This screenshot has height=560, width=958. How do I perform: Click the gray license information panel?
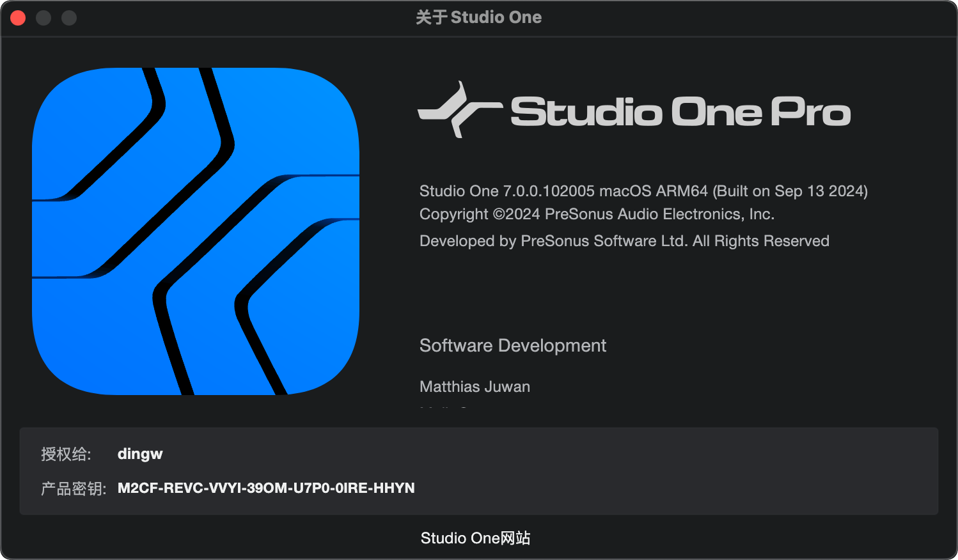tap(479, 471)
